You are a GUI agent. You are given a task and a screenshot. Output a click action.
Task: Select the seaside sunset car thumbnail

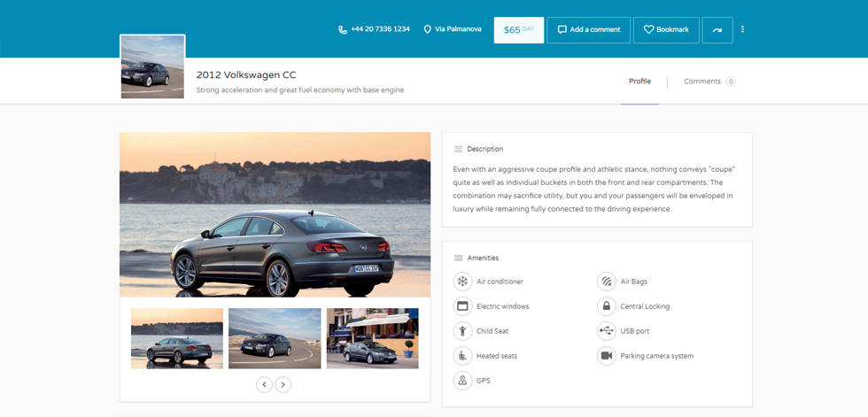[x=177, y=338]
